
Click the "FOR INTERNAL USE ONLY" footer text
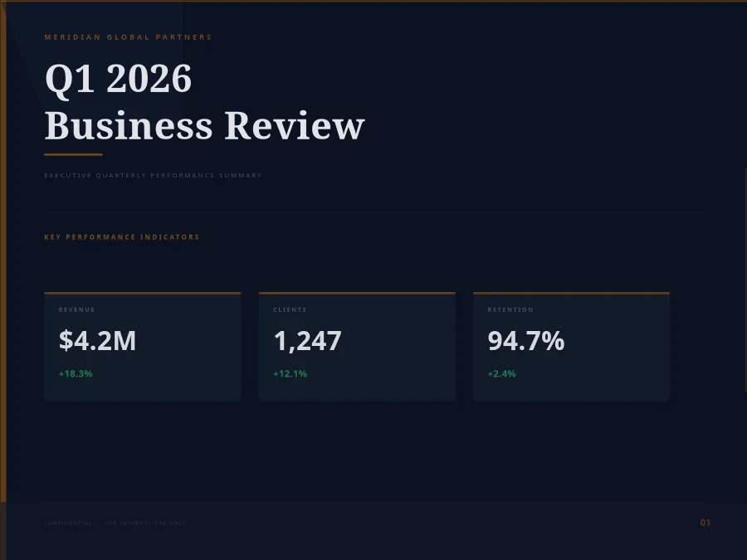(145, 523)
